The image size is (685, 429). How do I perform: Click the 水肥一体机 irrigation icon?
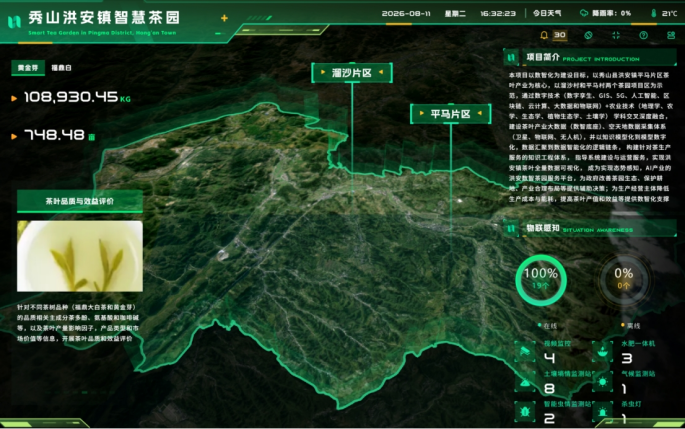click(x=602, y=351)
